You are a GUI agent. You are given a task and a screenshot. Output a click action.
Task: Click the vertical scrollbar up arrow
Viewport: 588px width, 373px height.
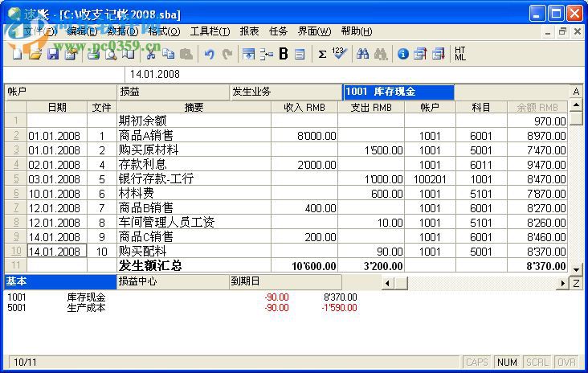point(576,105)
